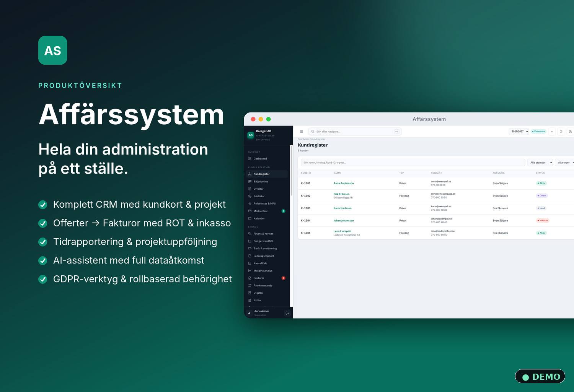Open customer Johan Johansson
The height and width of the screenshot is (392, 574).
pos(344,221)
